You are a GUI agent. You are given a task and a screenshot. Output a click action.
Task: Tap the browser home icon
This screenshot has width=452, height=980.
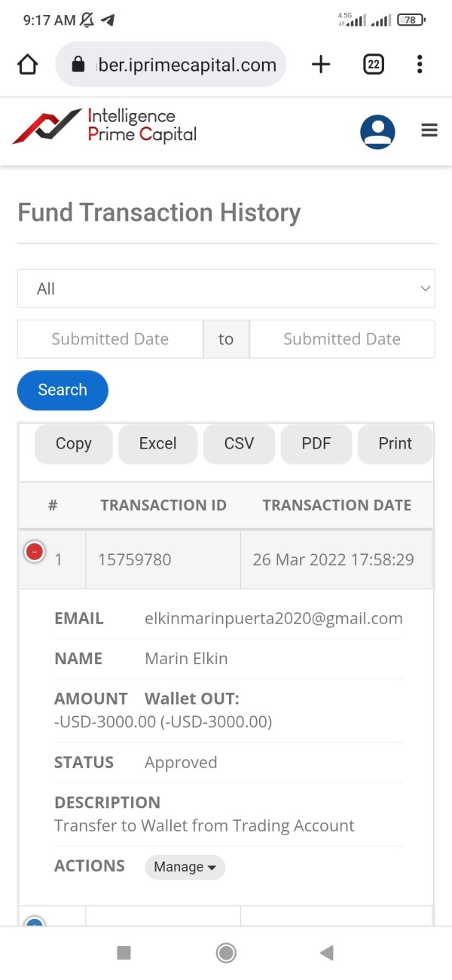pyautogui.click(x=27, y=65)
